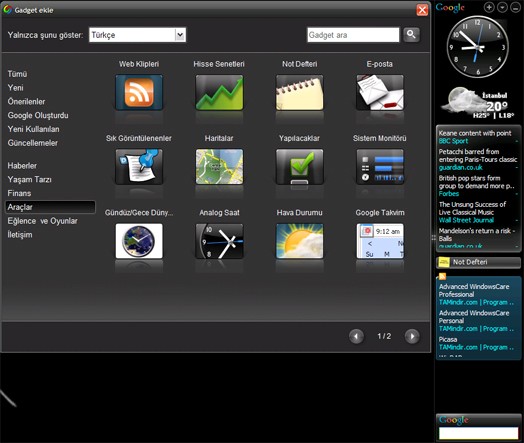This screenshot has height=443, width=524.
Task: Click the Web Klipleri gadget label
Action: coord(139,64)
